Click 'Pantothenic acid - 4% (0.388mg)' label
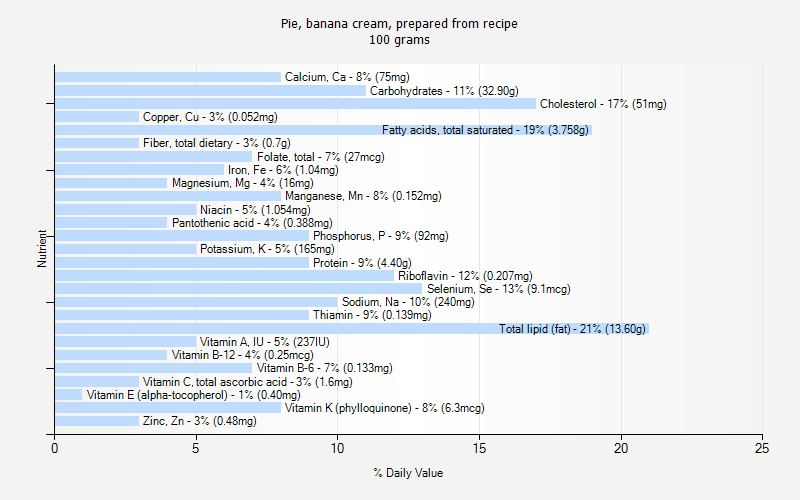The image size is (800, 500). (252, 223)
